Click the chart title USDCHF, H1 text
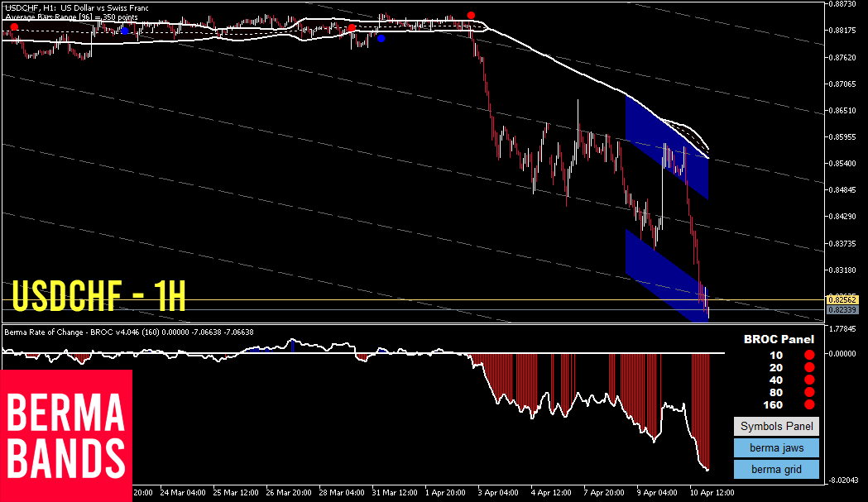 click(78, 8)
